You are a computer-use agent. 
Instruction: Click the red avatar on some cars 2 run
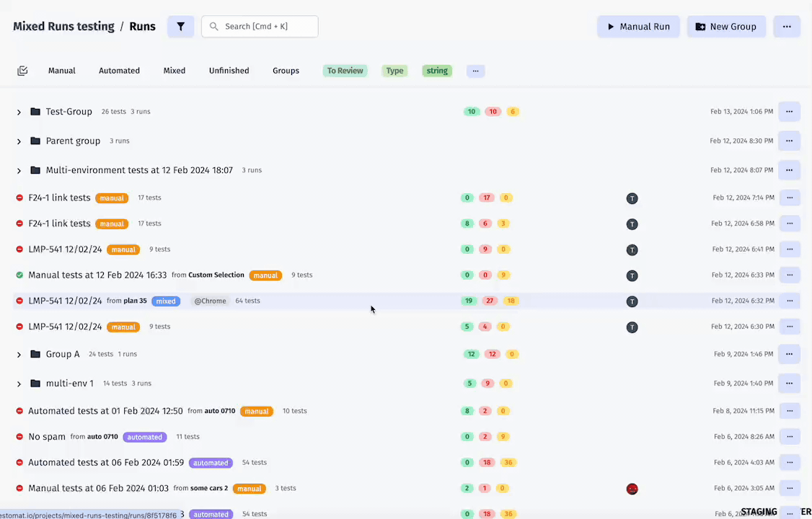(x=632, y=489)
